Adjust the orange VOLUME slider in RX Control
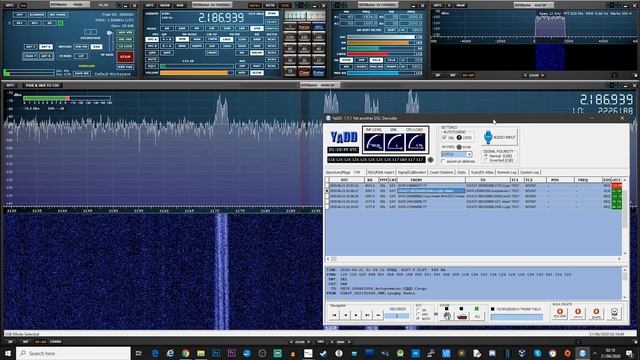Viewport: 640px width, 360px height. pyautogui.click(x=196, y=73)
